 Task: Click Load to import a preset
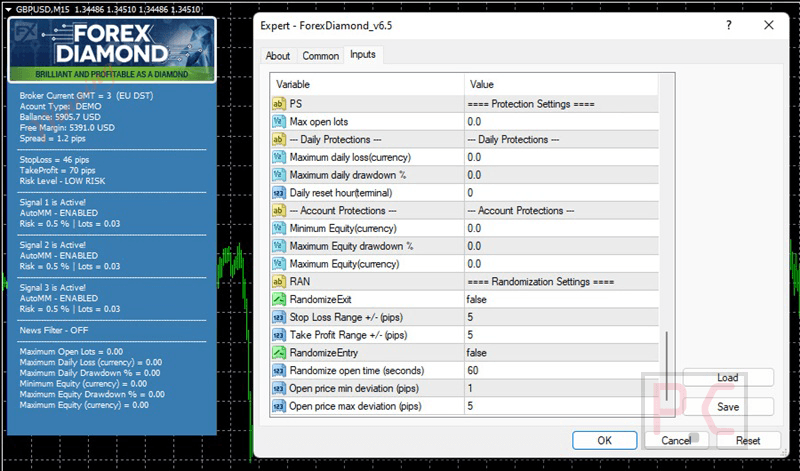click(728, 378)
